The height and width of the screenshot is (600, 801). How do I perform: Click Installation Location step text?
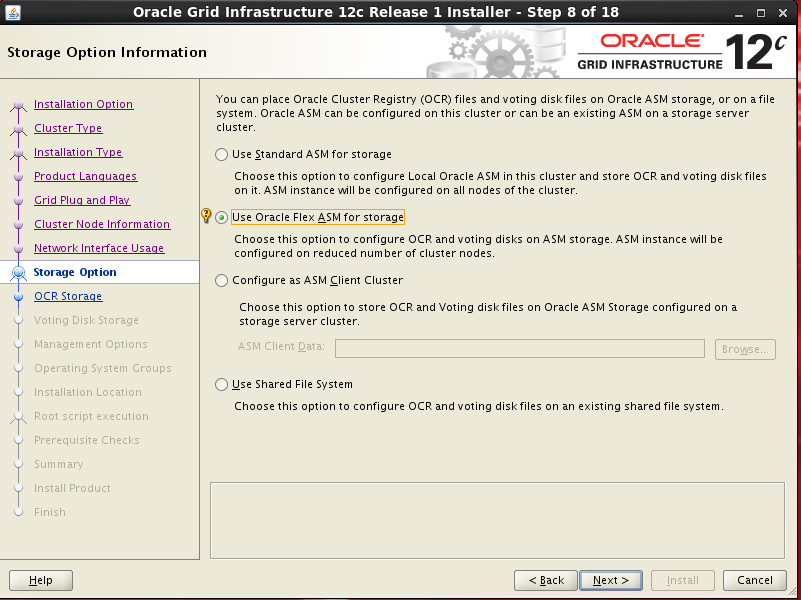tap(88, 392)
